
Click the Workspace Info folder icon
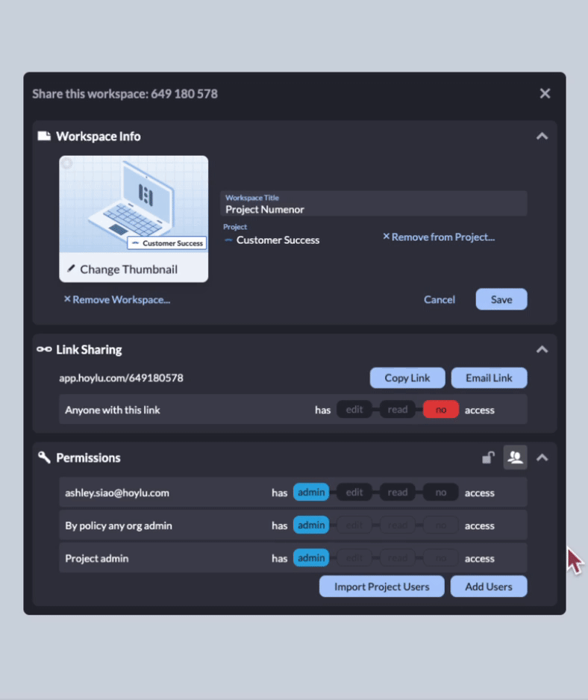44,136
